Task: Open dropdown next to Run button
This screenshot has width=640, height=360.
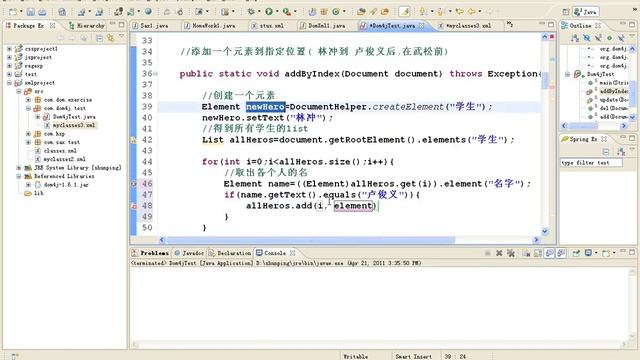Action: pos(277,12)
